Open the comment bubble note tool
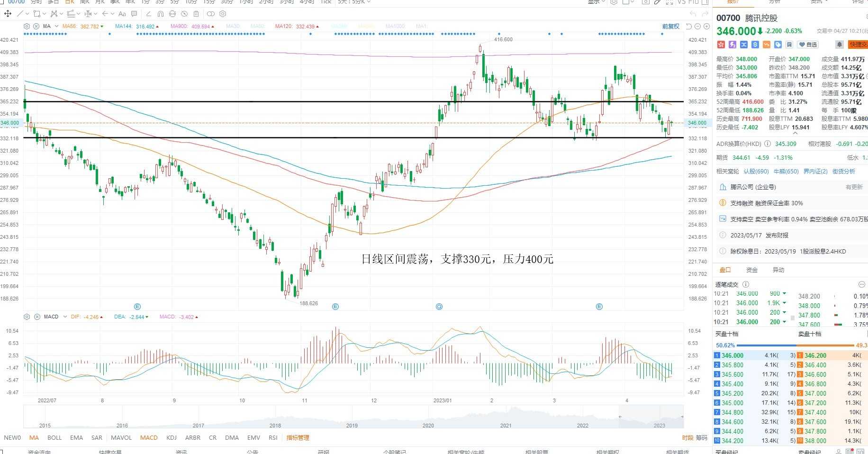 pos(134,14)
